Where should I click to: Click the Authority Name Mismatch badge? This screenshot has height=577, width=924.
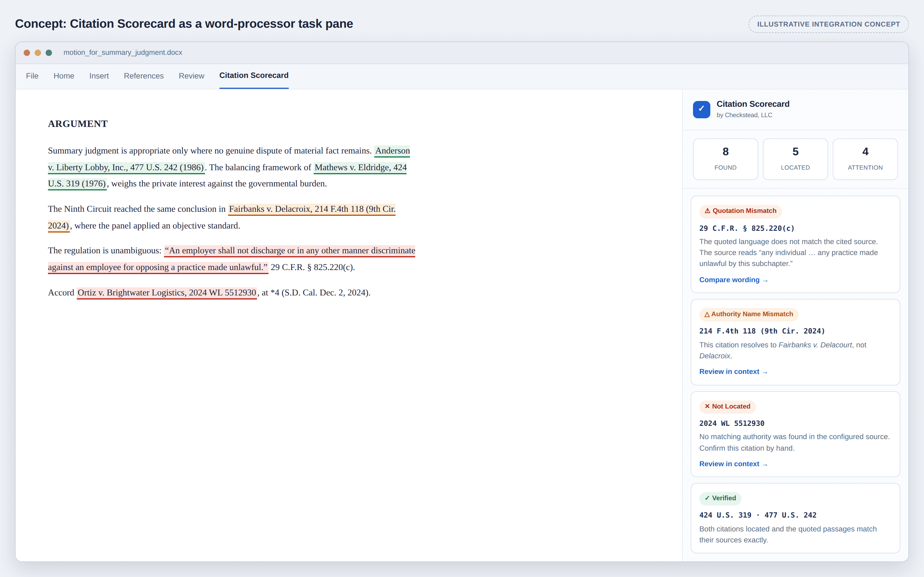click(748, 314)
